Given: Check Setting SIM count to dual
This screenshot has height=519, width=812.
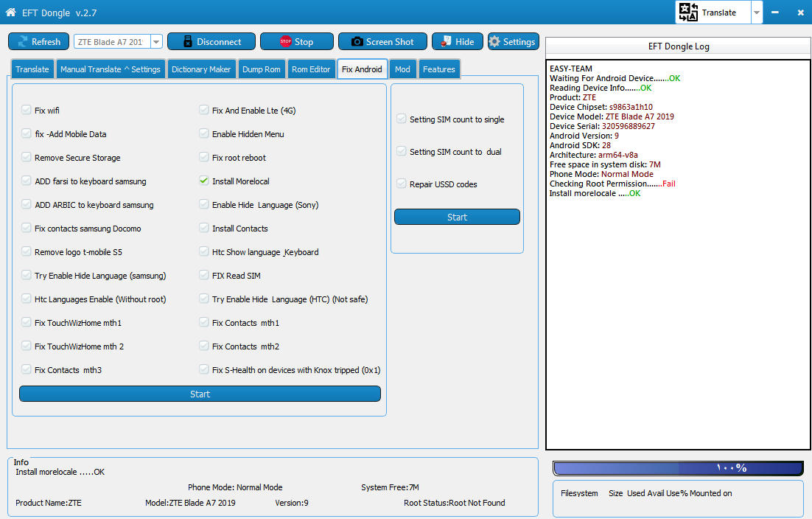Looking at the screenshot, I should click(402, 151).
